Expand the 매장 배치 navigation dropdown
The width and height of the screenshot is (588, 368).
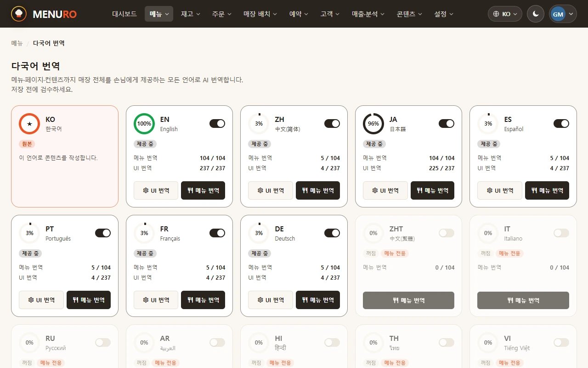point(260,14)
